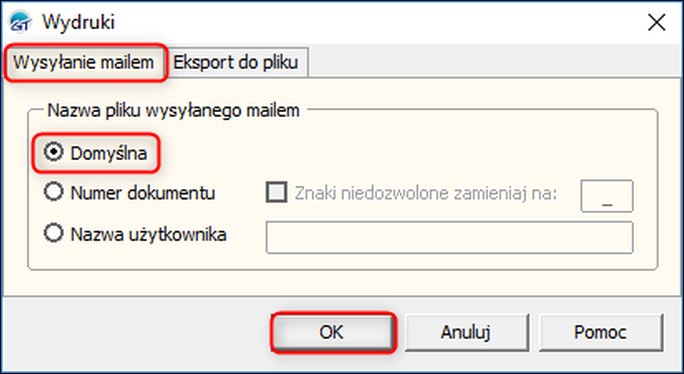
Task: Click the Nazwa użytkownika label text
Action: point(148,234)
